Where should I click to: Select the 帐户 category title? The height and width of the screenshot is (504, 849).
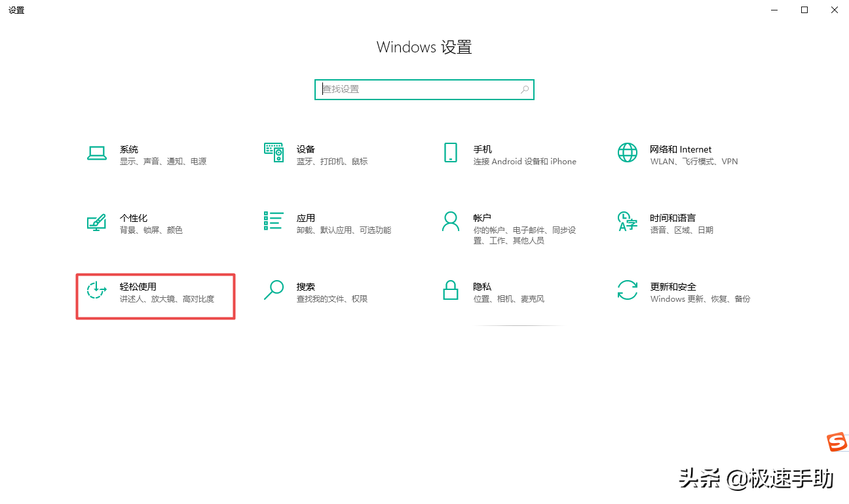click(483, 218)
